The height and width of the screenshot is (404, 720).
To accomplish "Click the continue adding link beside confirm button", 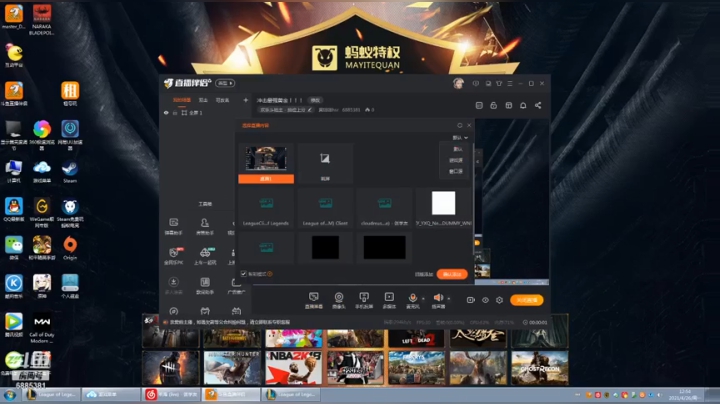I will click(424, 274).
